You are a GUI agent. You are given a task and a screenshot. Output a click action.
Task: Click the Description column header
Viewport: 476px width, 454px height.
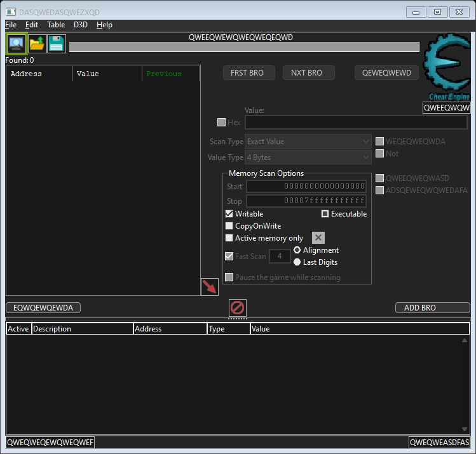point(83,329)
